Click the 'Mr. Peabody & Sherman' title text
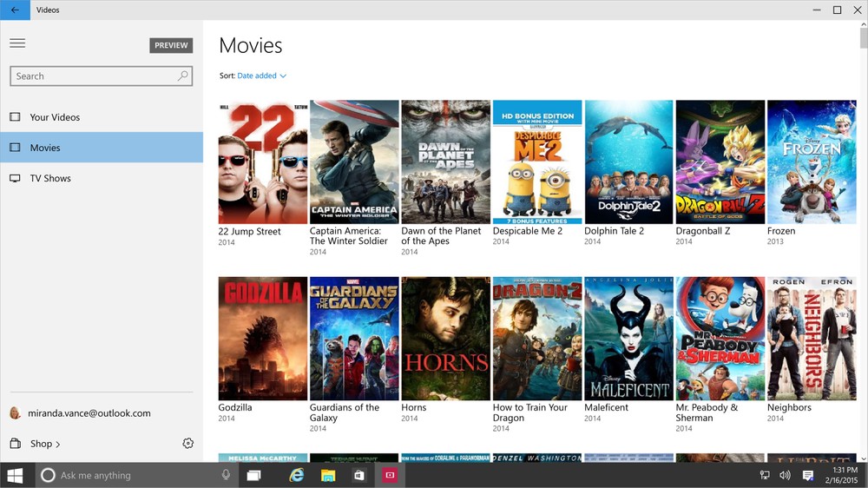 pyautogui.click(x=707, y=412)
